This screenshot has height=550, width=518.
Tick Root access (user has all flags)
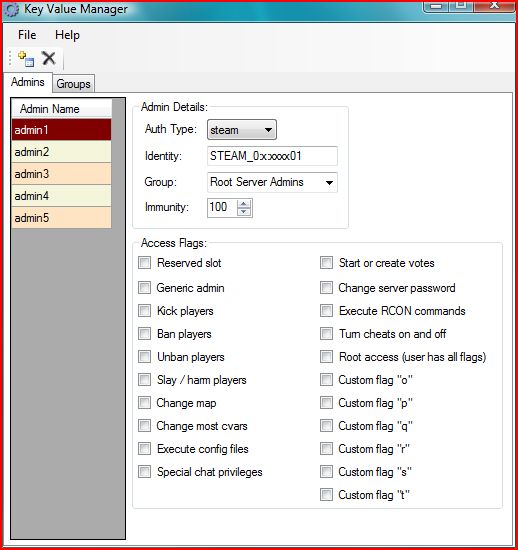point(326,357)
